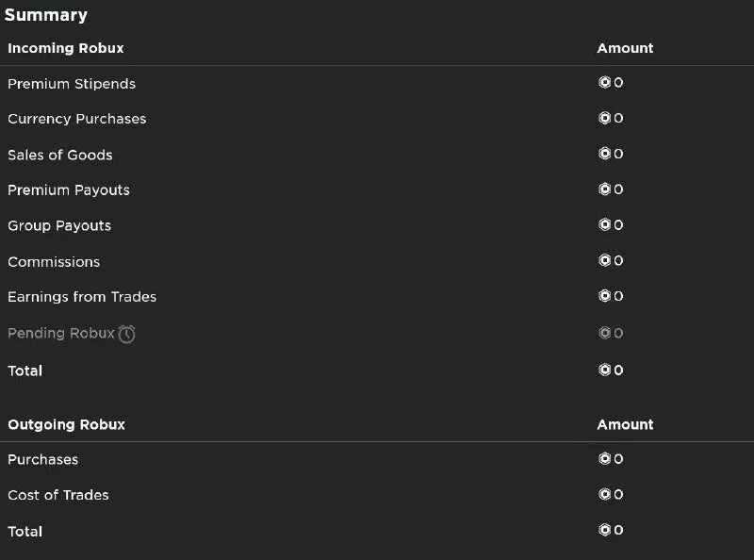Click the Robux icon beside Group Payouts amount
The image size is (754, 560).
(604, 225)
